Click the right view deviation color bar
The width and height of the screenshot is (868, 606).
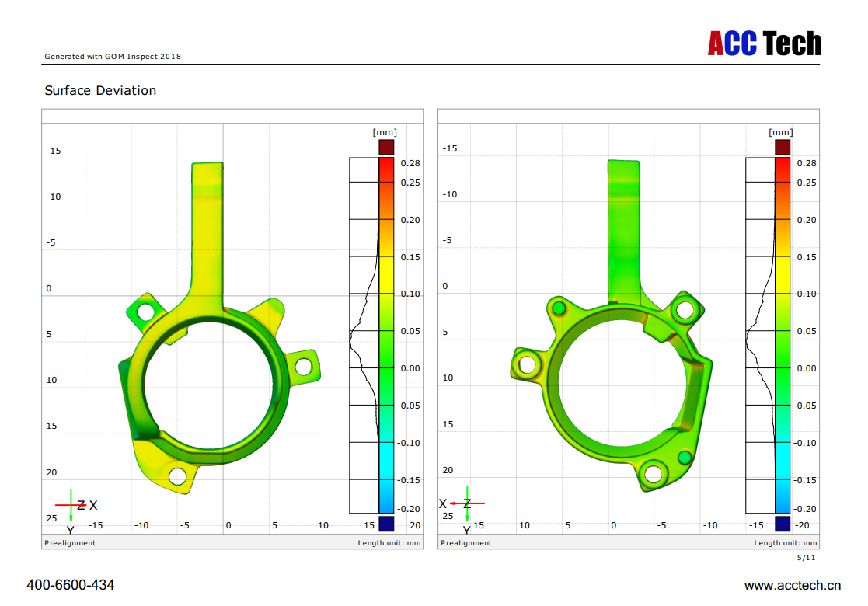pos(782,334)
